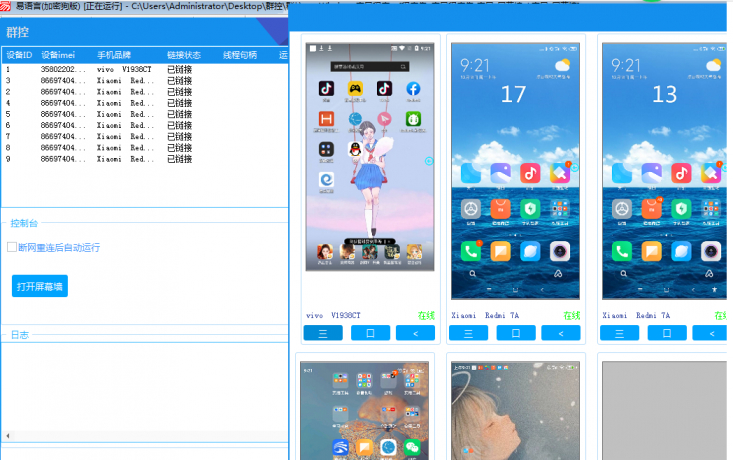Click the floating circle on vivo screen edge
This screenshot has height=460, width=733.
point(429,161)
